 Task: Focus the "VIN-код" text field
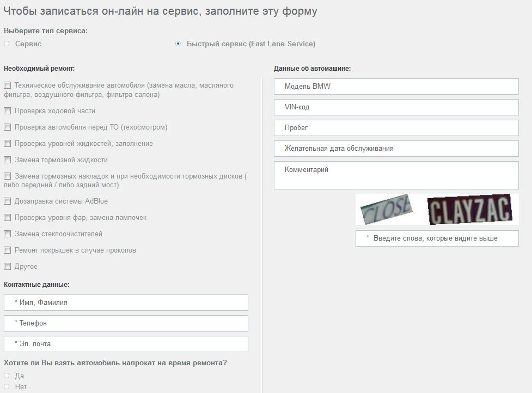tap(396, 107)
